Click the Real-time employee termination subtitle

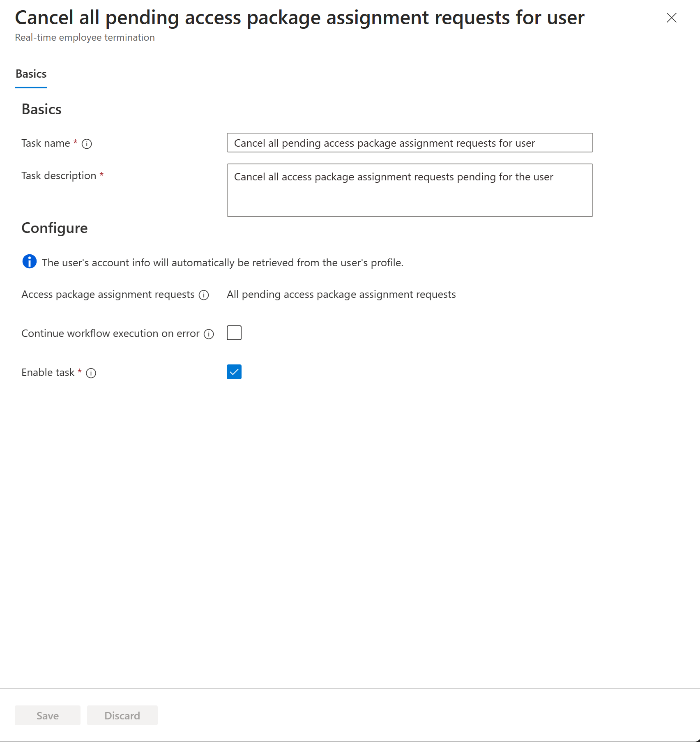coord(85,37)
